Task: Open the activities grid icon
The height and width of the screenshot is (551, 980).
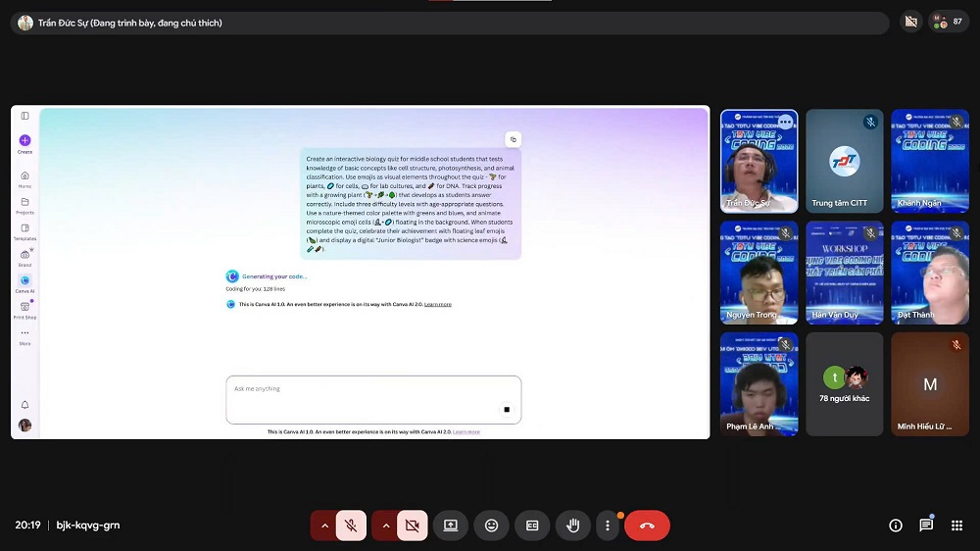Action: pos(956,526)
